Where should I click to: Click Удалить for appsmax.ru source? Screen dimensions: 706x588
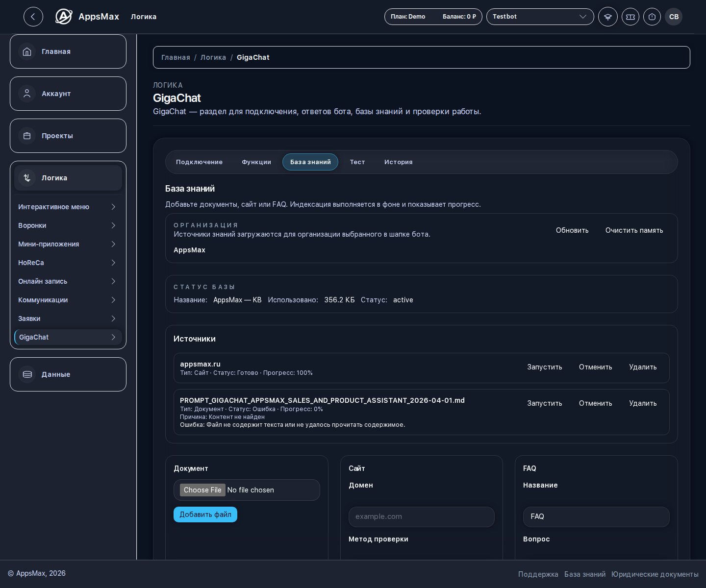tap(643, 367)
